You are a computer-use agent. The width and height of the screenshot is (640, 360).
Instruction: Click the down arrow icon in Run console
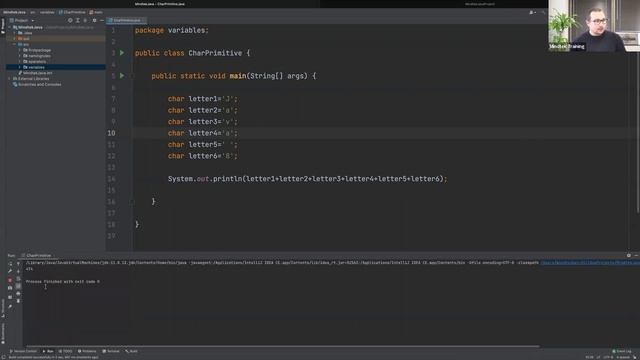pos(18,271)
